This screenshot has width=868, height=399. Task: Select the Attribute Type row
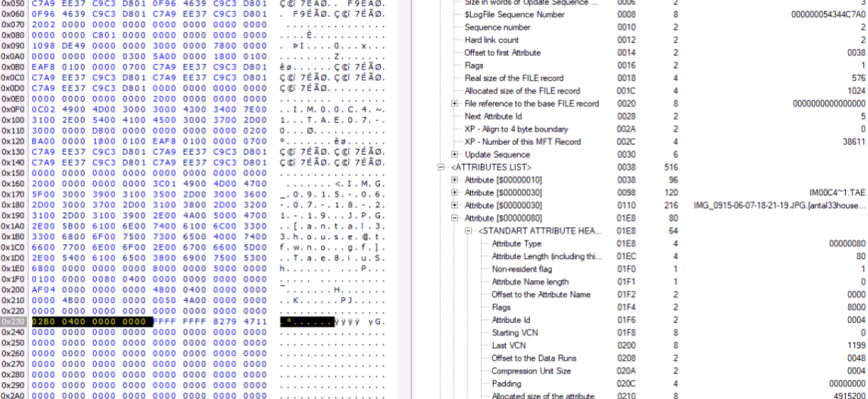pos(519,244)
